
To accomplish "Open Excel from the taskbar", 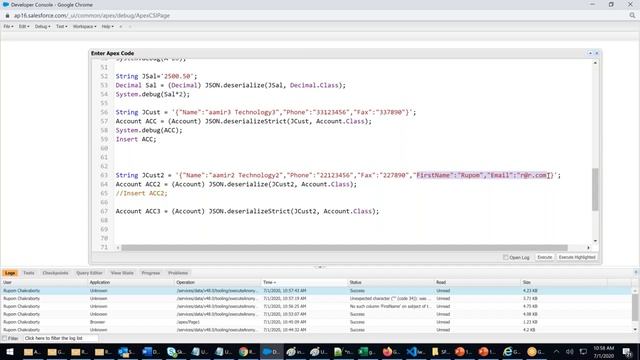I will click(x=366, y=351).
